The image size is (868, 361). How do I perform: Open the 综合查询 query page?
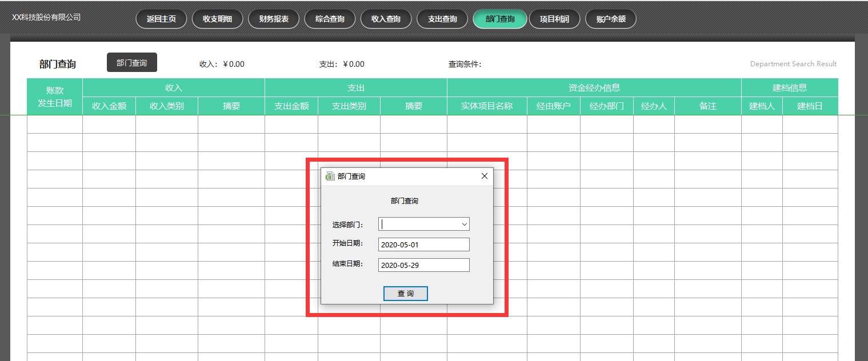click(330, 18)
